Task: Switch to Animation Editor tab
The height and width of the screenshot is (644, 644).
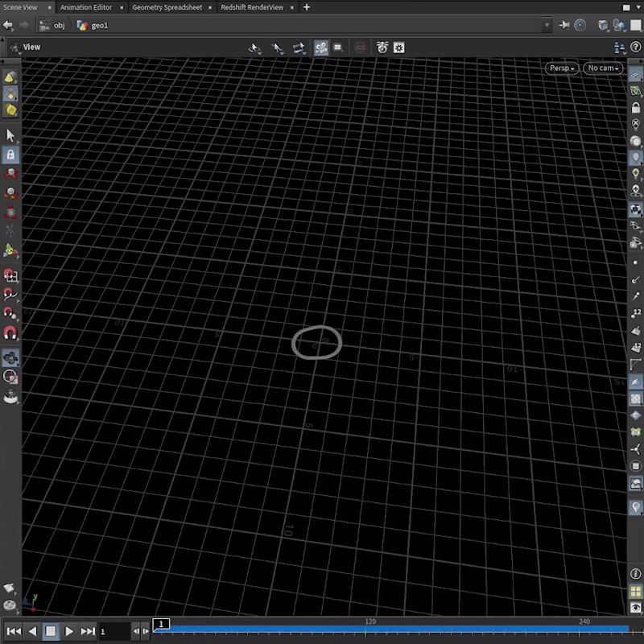Action: point(86,7)
